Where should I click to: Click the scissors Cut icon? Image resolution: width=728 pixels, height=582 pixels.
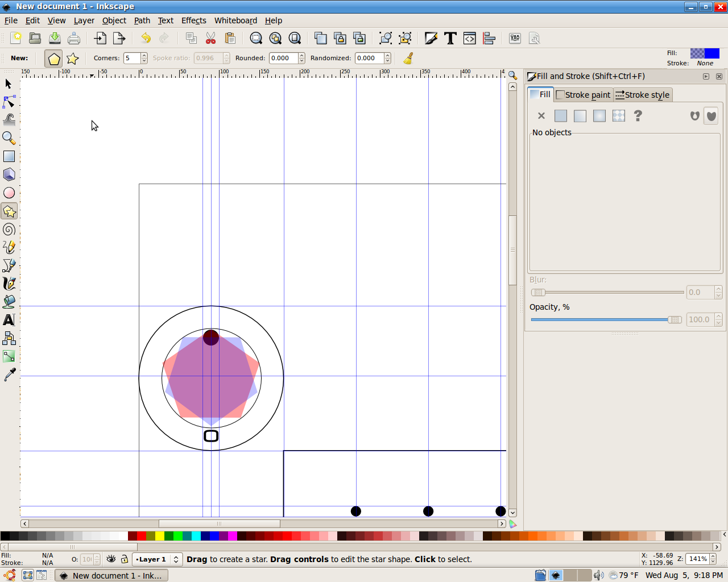click(x=210, y=38)
